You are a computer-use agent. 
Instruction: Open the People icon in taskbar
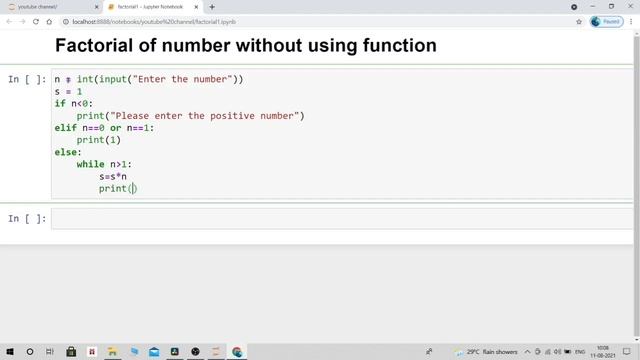pos(429,351)
